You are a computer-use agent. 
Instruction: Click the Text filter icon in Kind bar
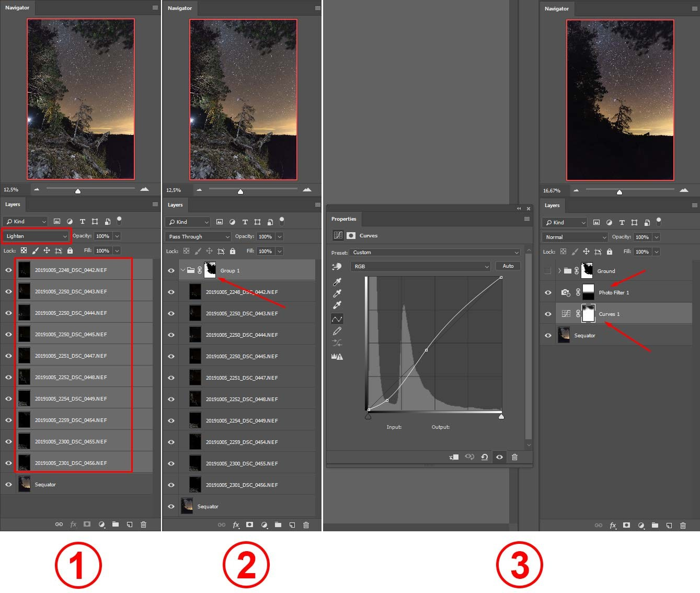[82, 221]
